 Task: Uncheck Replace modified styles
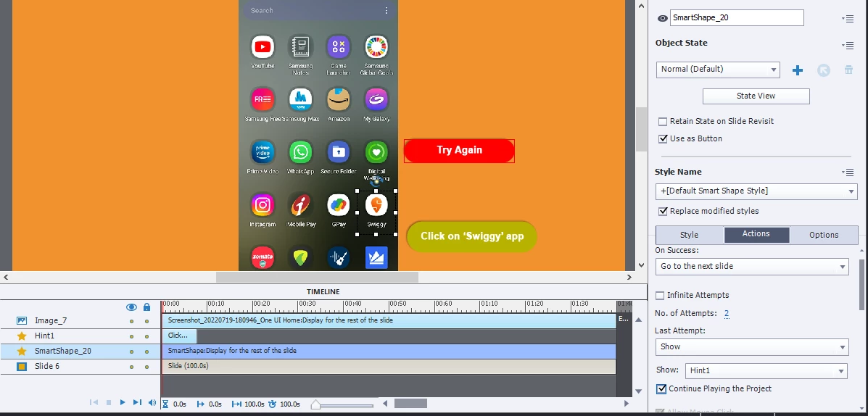pos(663,212)
